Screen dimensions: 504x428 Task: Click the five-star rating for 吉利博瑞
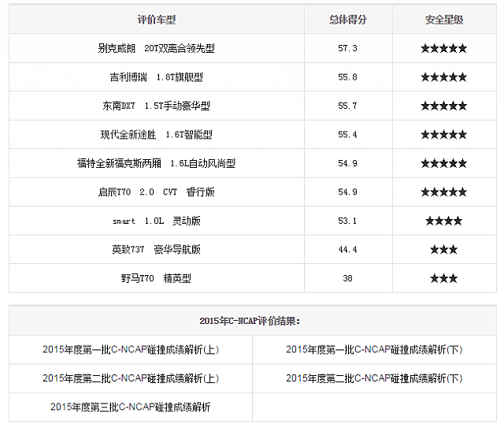tap(444, 77)
